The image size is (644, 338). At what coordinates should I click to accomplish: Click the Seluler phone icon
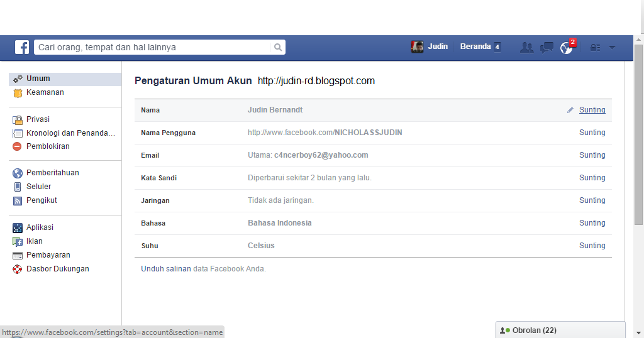pyautogui.click(x=17, y=187)
